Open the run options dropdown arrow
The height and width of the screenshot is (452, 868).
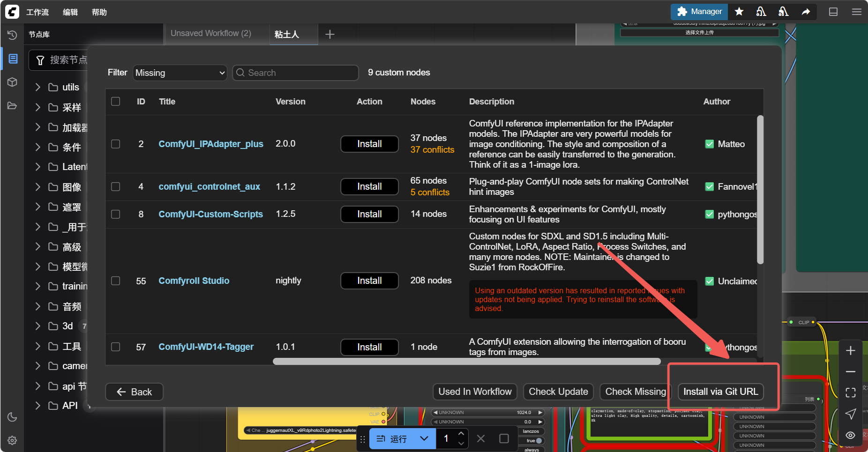tap(424, 439)
